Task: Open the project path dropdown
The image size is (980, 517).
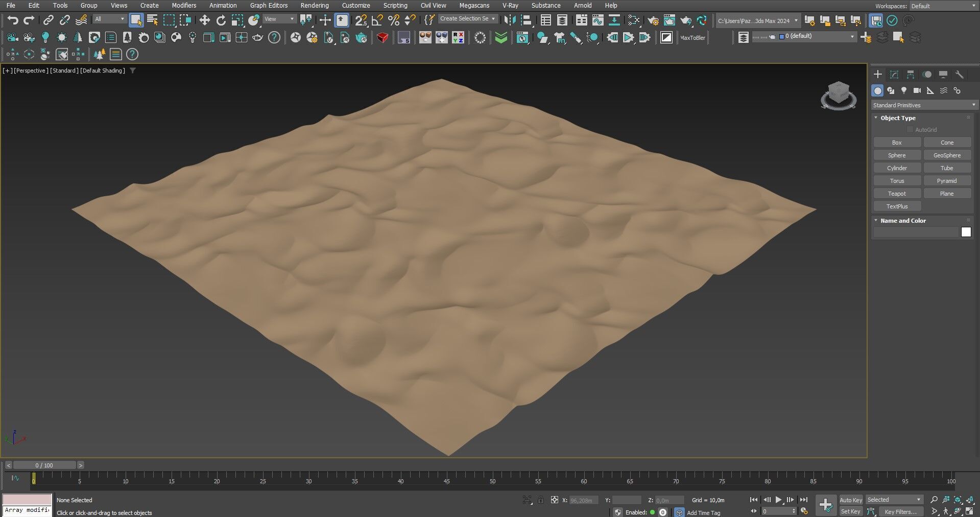Action: click(757, 21)
